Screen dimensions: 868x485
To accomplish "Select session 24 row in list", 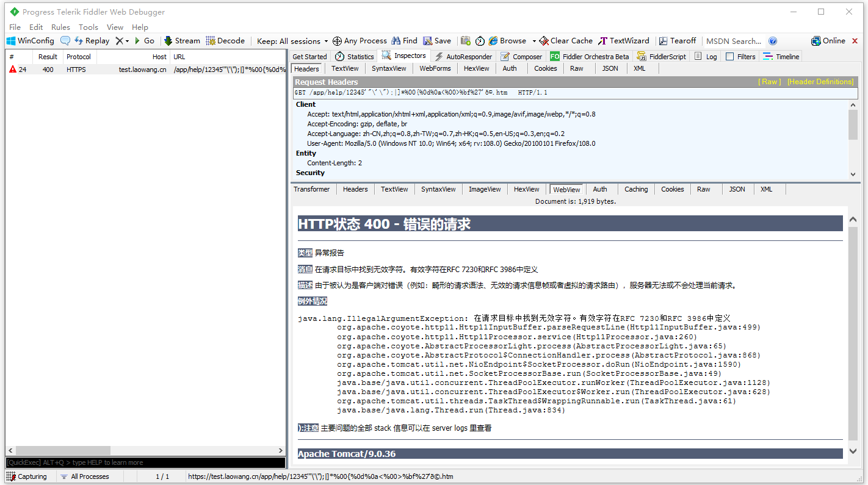I will pos(145,70).
